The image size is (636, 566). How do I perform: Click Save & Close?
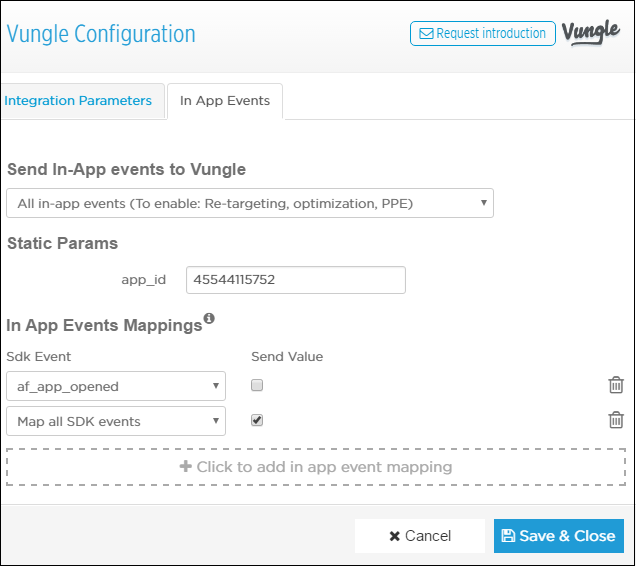coord(559,536)
